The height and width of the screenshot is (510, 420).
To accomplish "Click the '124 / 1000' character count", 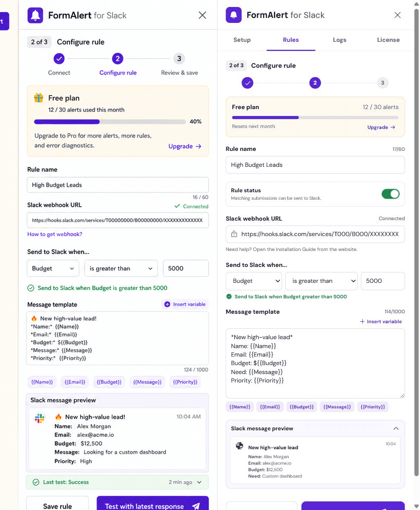I will click(x=196, y=370).
